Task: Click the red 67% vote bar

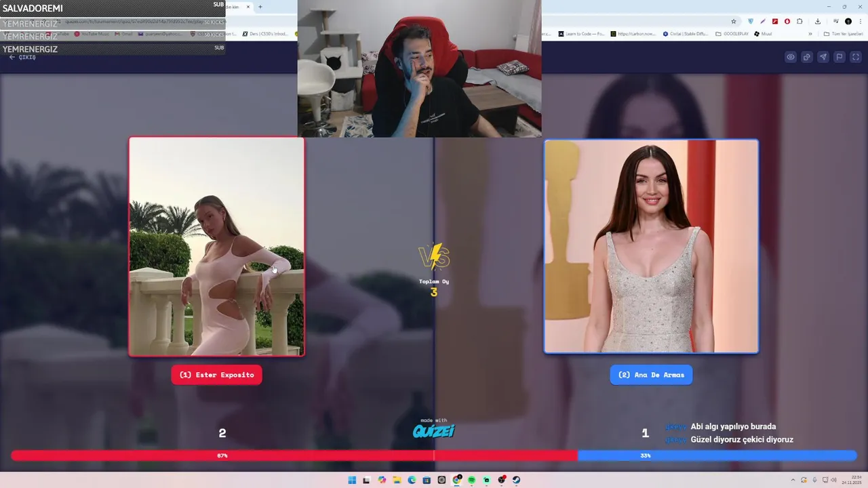Action: tap(294, 455)
